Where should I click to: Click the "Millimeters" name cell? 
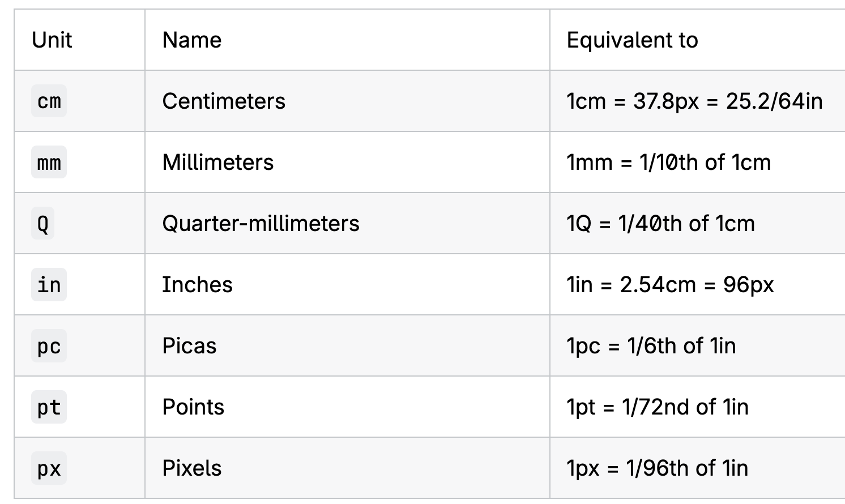(218, 163)
